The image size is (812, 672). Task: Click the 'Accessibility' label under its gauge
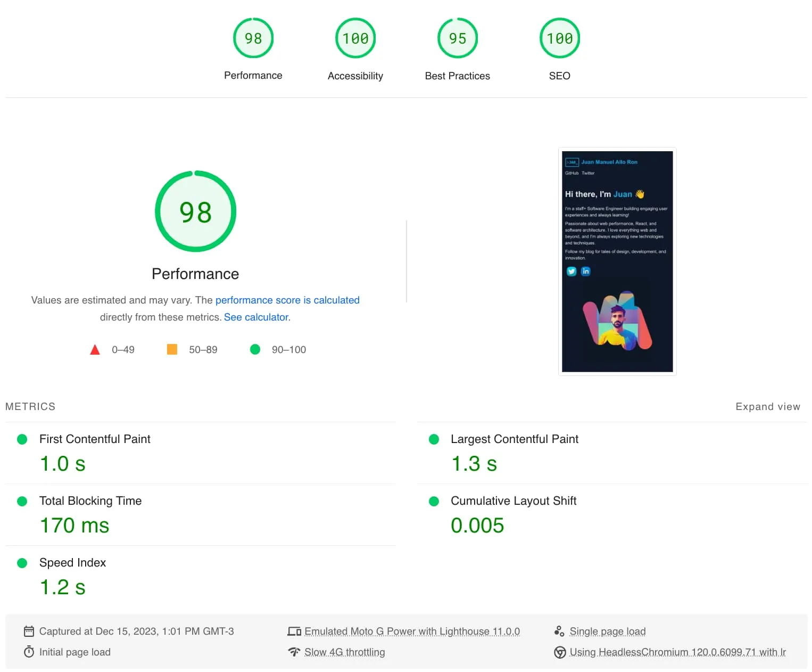(x=355, y=76)
